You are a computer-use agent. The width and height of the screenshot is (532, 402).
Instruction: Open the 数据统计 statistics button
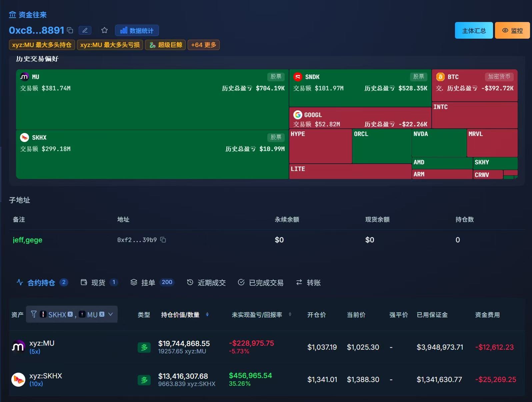point(137,30)
